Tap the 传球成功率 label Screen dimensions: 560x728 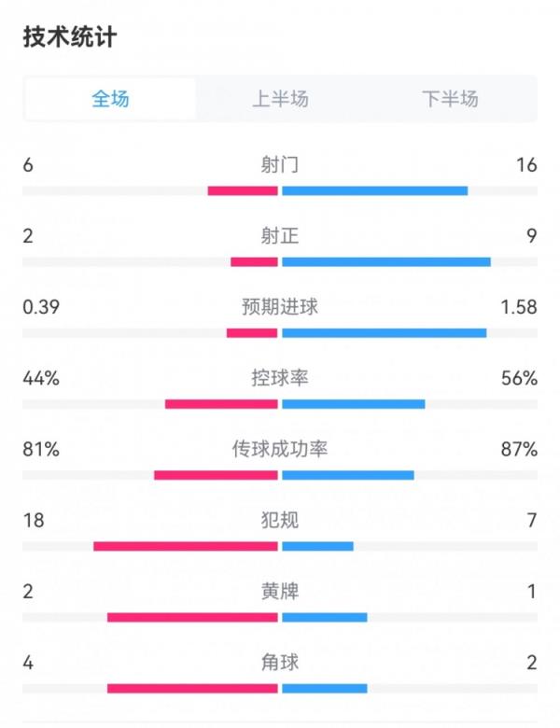280,449
